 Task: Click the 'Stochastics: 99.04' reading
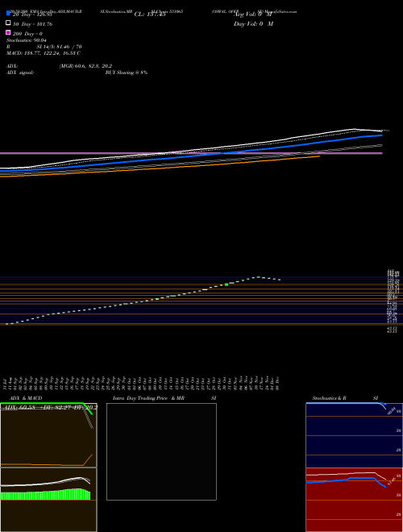pyautogui.click(x=27, y=40)
